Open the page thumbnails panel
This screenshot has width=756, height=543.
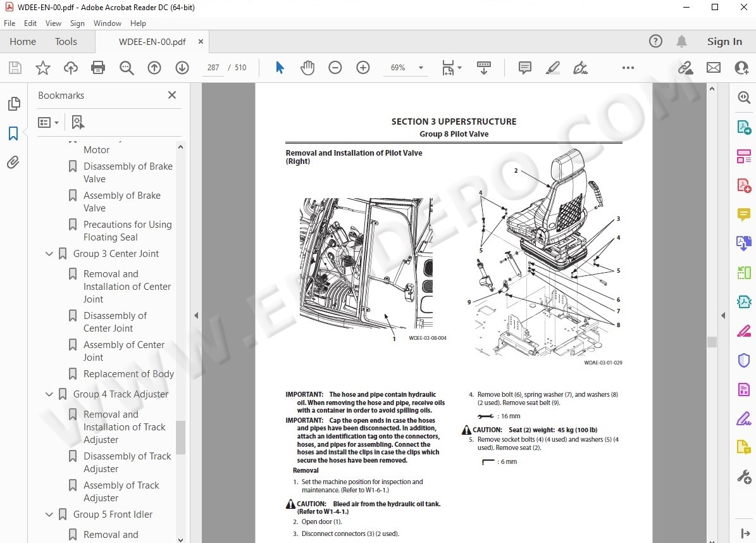[x=14, y=104]
